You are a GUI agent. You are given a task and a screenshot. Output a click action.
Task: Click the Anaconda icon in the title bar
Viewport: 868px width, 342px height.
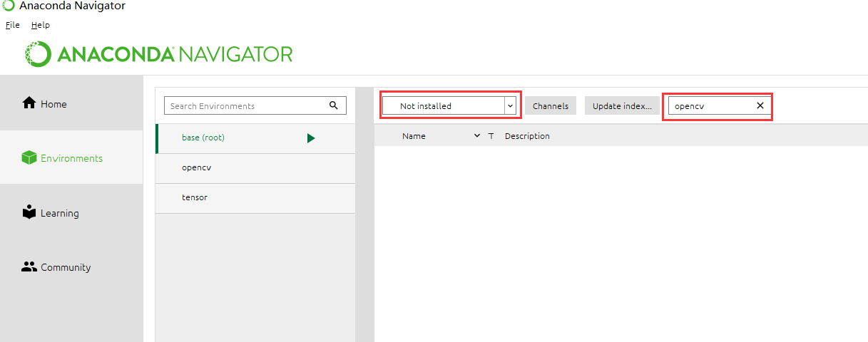pyautogui.click(x=9, y=6)
